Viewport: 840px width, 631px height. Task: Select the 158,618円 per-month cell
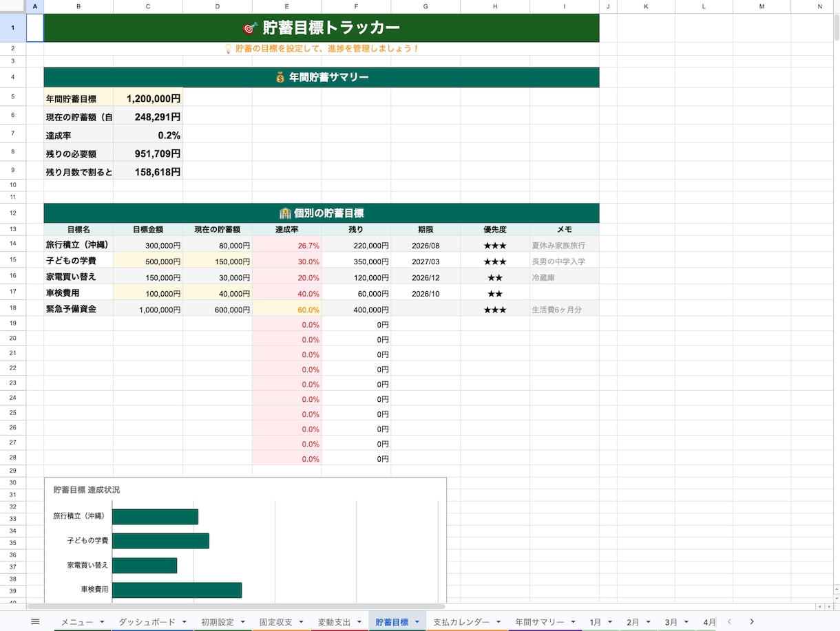click(x=148, y=172)
